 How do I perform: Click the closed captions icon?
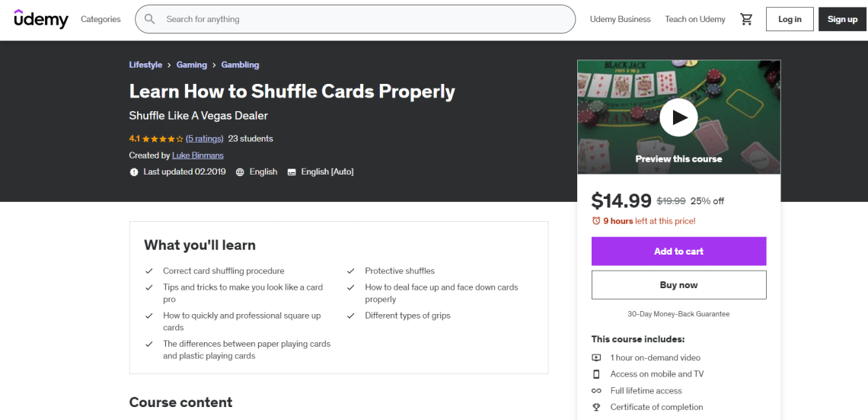292,172
